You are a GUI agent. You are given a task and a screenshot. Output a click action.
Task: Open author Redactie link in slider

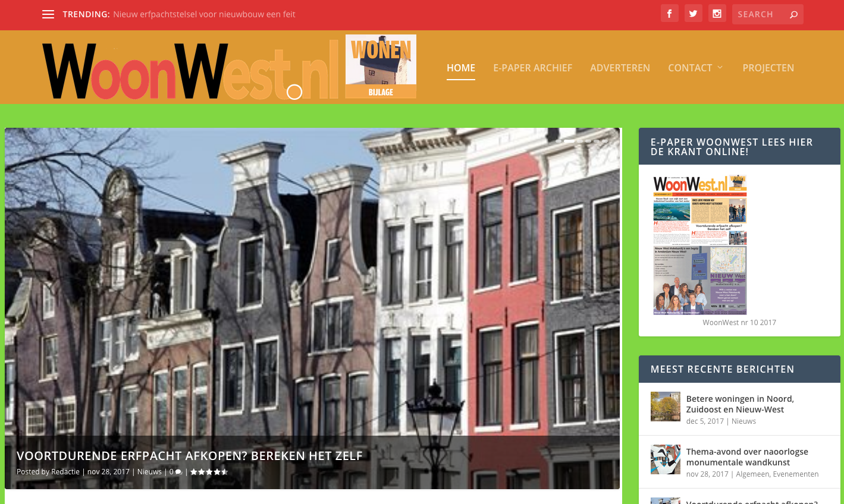pos(65,472)
